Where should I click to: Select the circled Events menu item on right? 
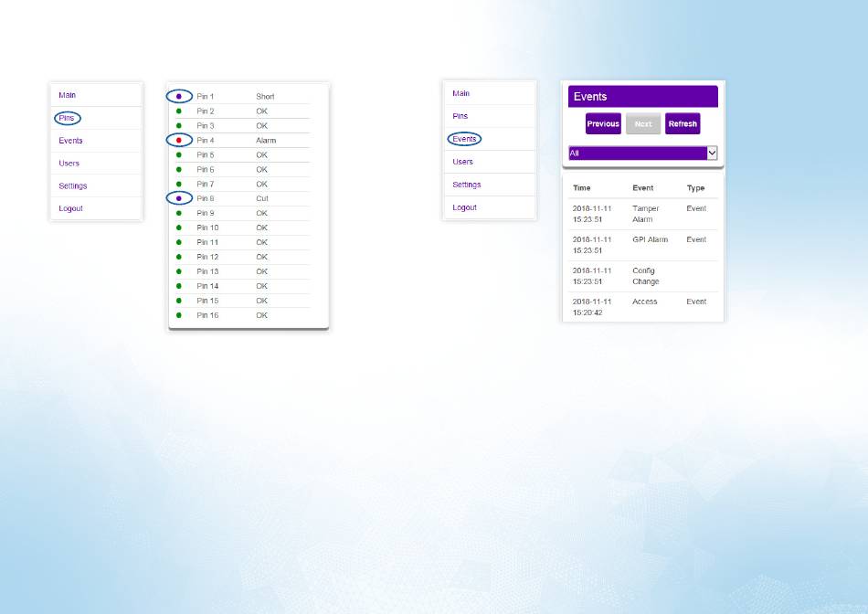pos(464,139)
